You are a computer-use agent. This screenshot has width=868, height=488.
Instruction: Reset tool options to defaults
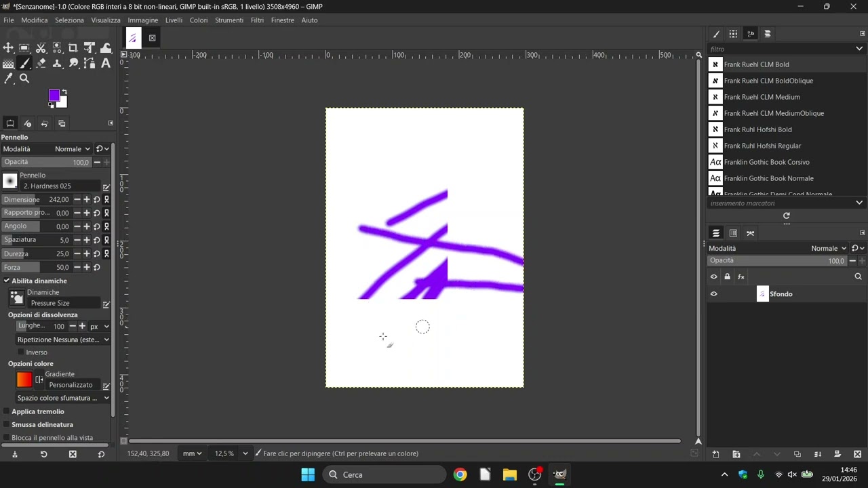[101, 454]
